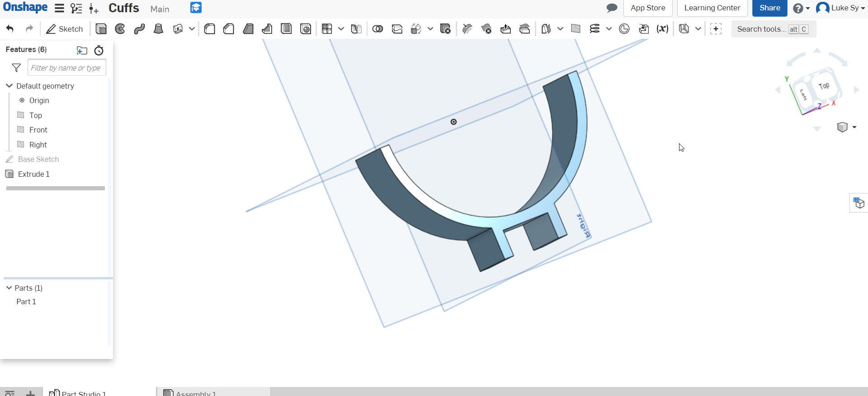Select the Delete part tool icon
The width and height of the screenshot is (868, 396).
click(x=445, y=29)
